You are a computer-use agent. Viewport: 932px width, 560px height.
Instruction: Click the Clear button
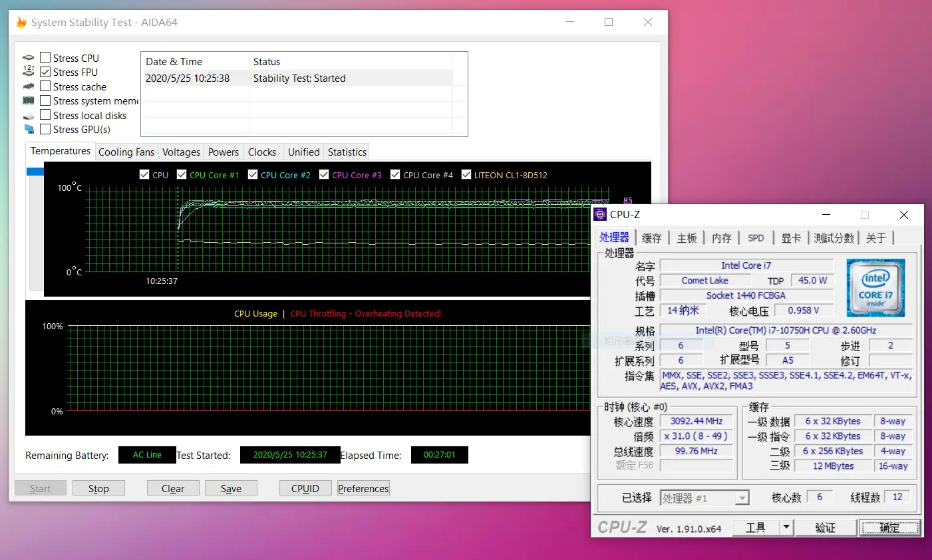pos(173,488)
